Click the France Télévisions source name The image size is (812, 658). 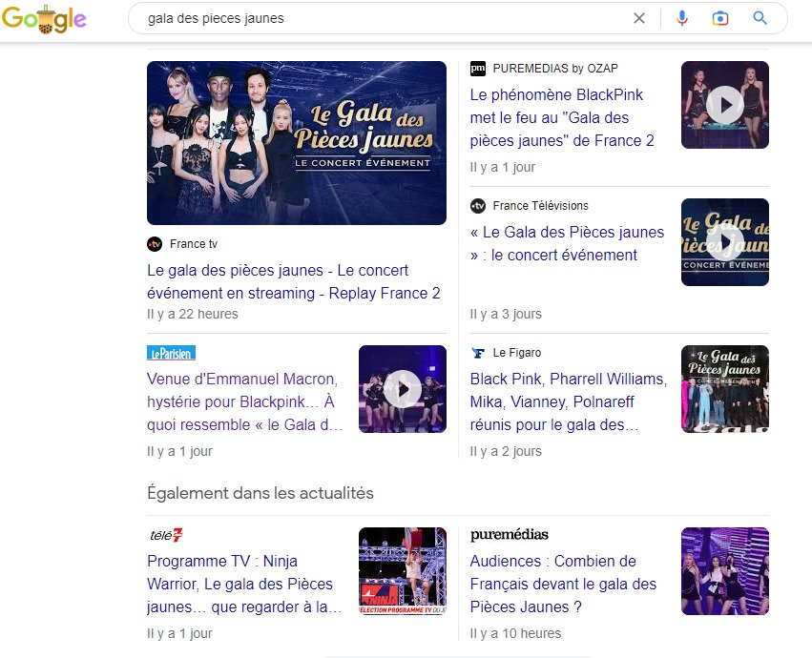coord(541,206)
